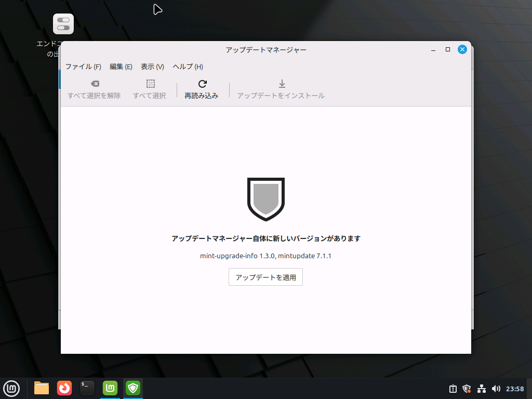
Task: Select the Update Manager icon in the taskbar
Action: click(132, 388)
